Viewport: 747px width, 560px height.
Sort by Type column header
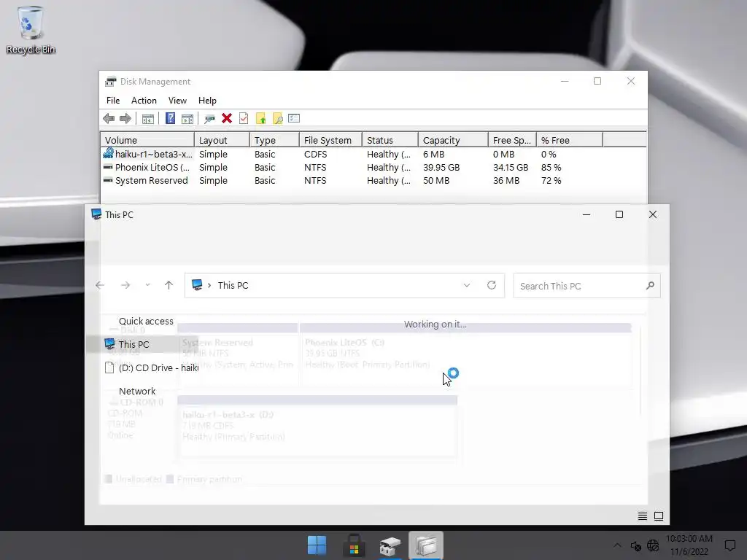(x=274, y=140)
